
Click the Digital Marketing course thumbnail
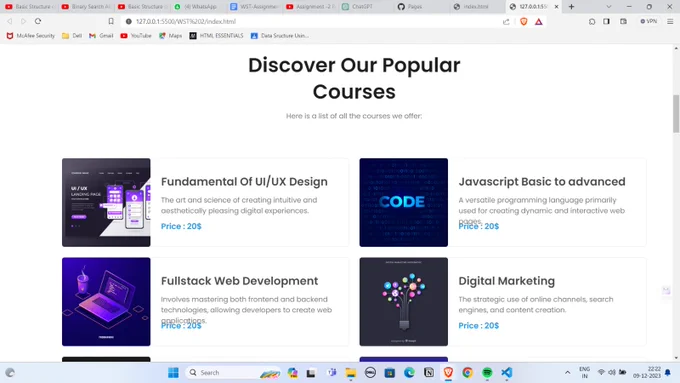point(404,302)
